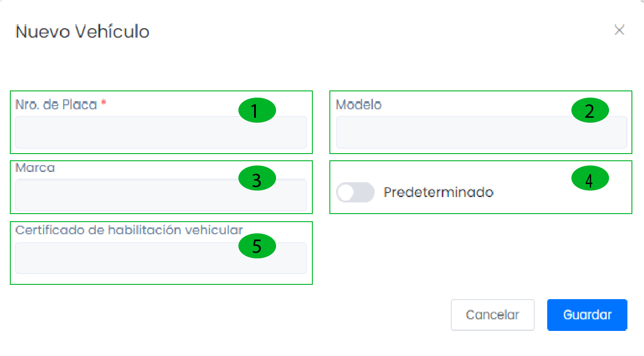Click the Predeterminado label text
Viewport: 644px width, 356px height.
[x=438, y=192]
